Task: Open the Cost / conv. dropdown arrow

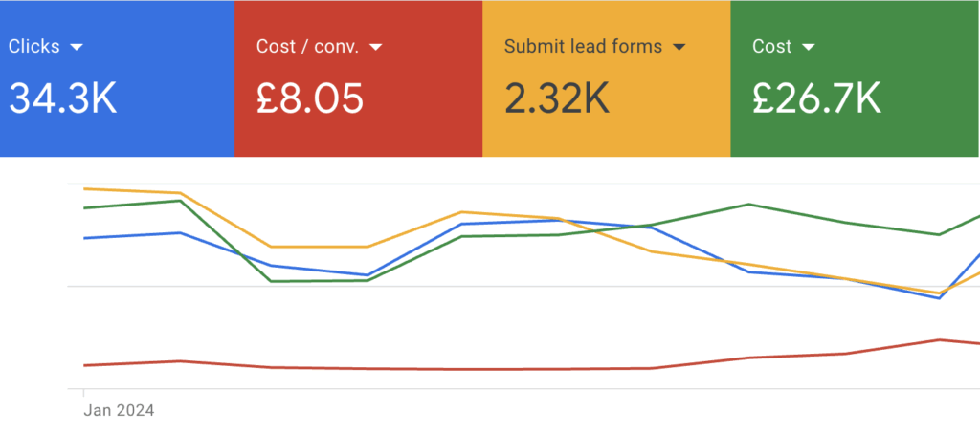Action: (375, 48)
